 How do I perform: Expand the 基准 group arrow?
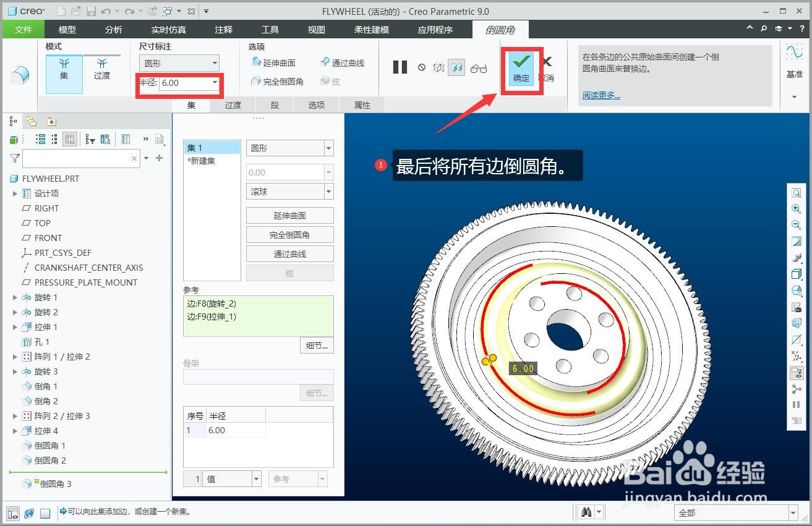[795, 97]
